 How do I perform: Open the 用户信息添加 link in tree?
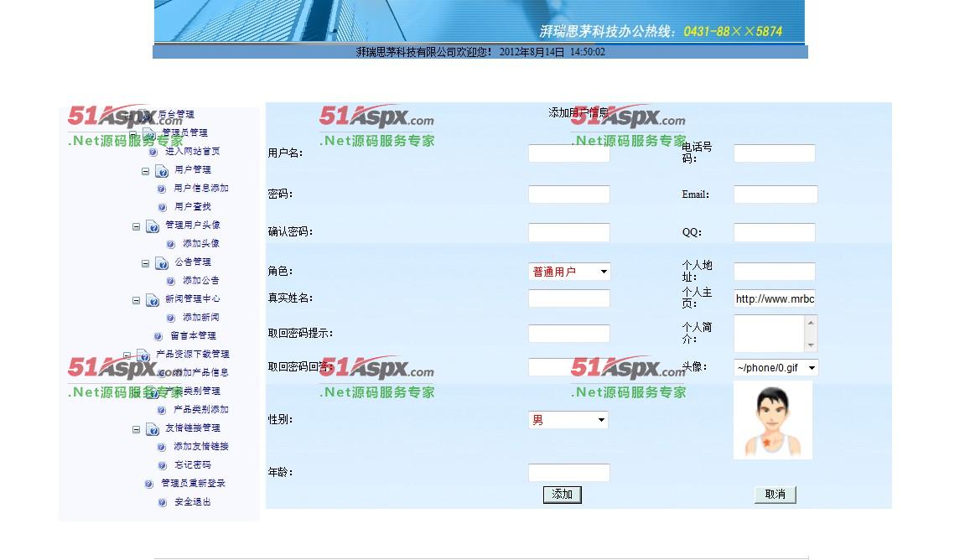[x=201, y=188]
